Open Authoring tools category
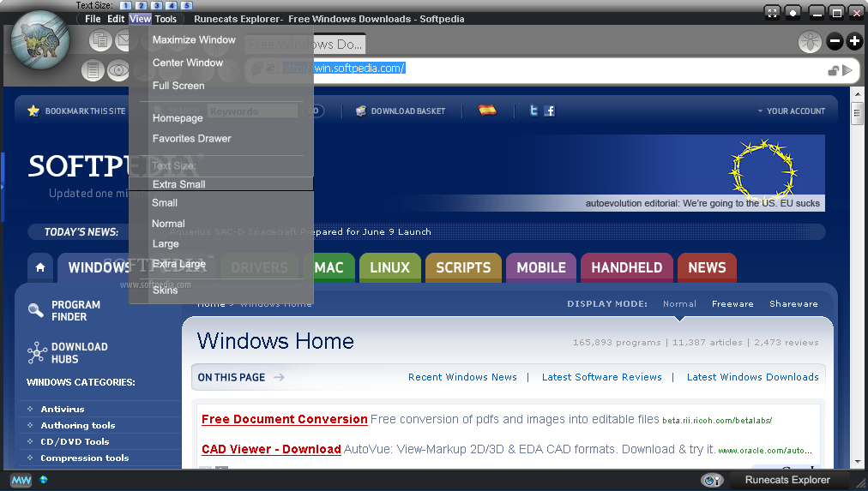This screenshot has width=868, height=491. pyautogui.click(x=78, y=425)
